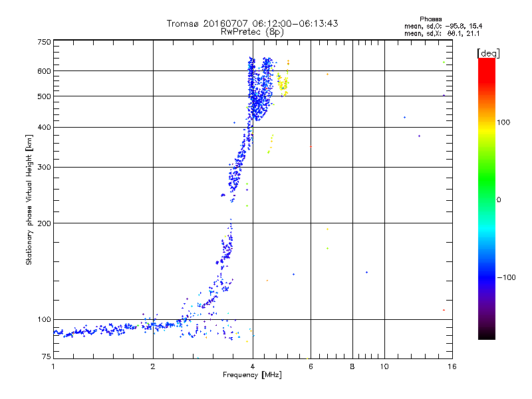This screenshot has height=399, width=532.
Task: Click the x-axis tick label "2"
Action: tap(153, 366)
